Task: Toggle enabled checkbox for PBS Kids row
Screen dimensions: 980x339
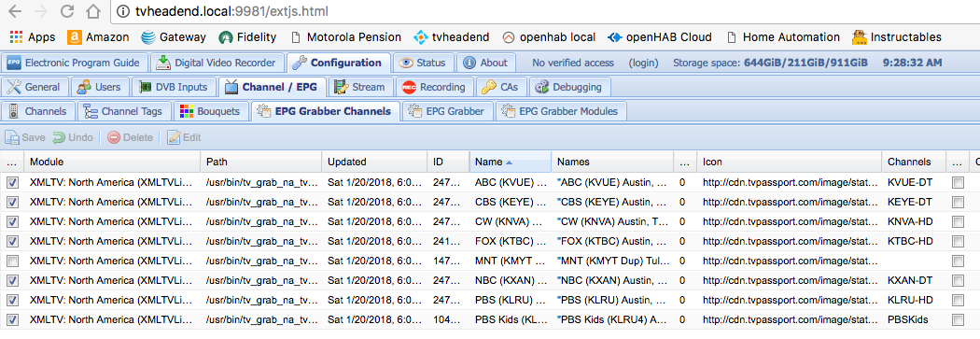Action: 12,319
